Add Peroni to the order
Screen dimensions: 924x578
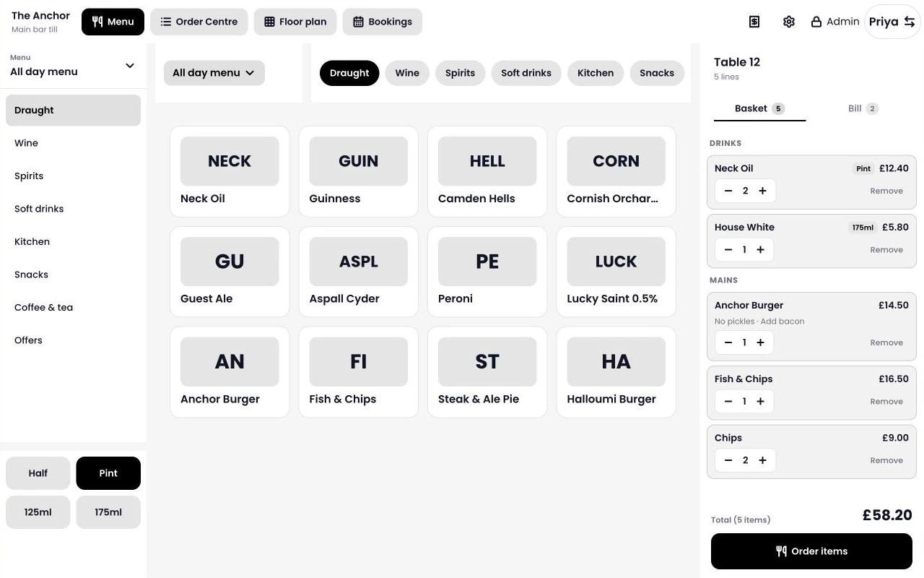487,272
